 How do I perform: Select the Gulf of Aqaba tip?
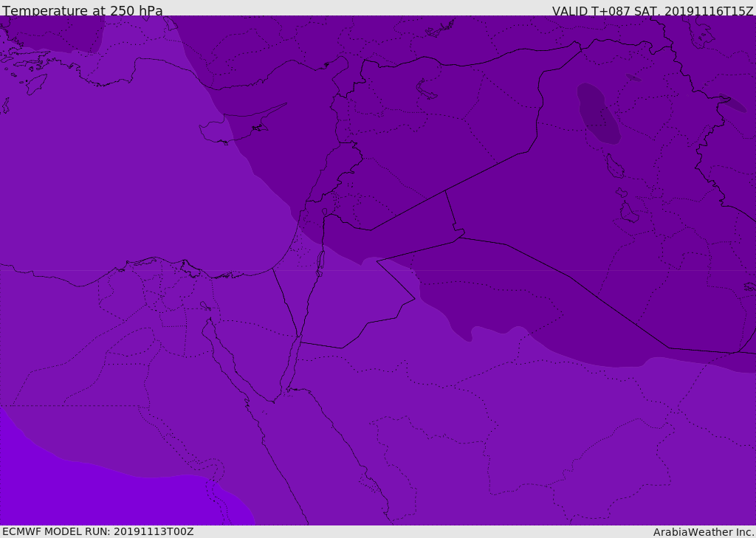click(299, 337)
